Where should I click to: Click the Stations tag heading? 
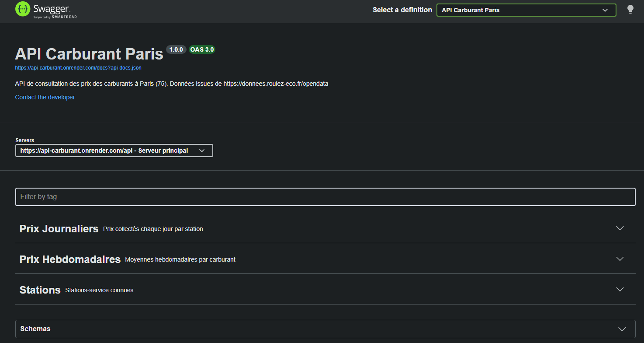tap(40, 290)
